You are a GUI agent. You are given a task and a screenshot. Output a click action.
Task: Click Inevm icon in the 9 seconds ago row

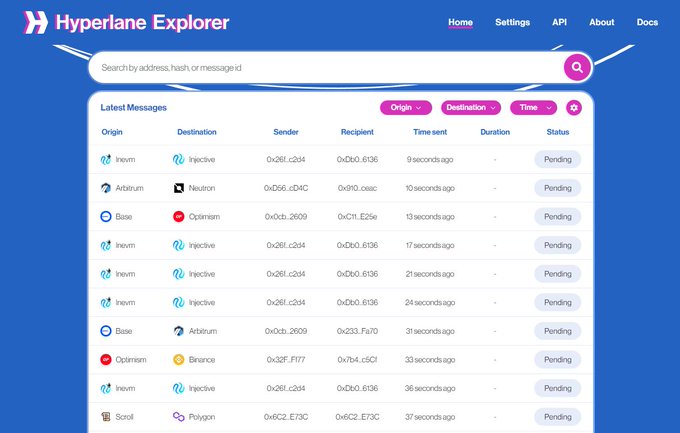click(106, 159)
